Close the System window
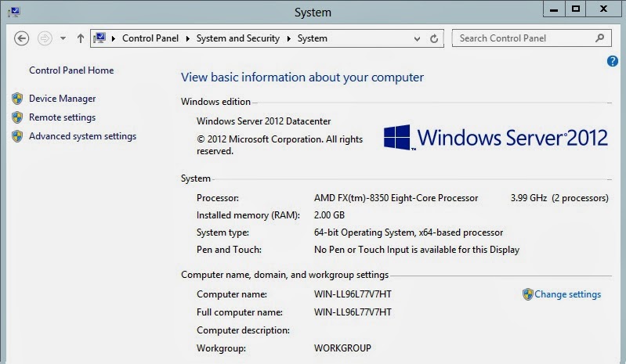 pos(603,9)
